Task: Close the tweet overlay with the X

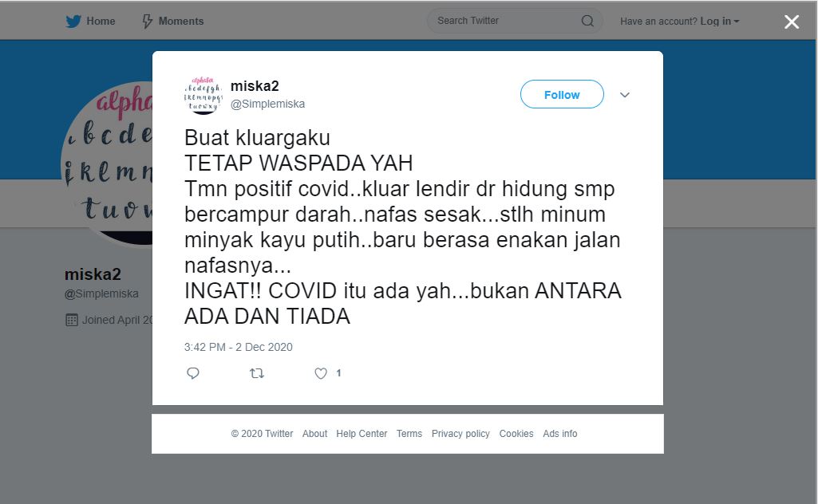Action: tap(792, 22)
